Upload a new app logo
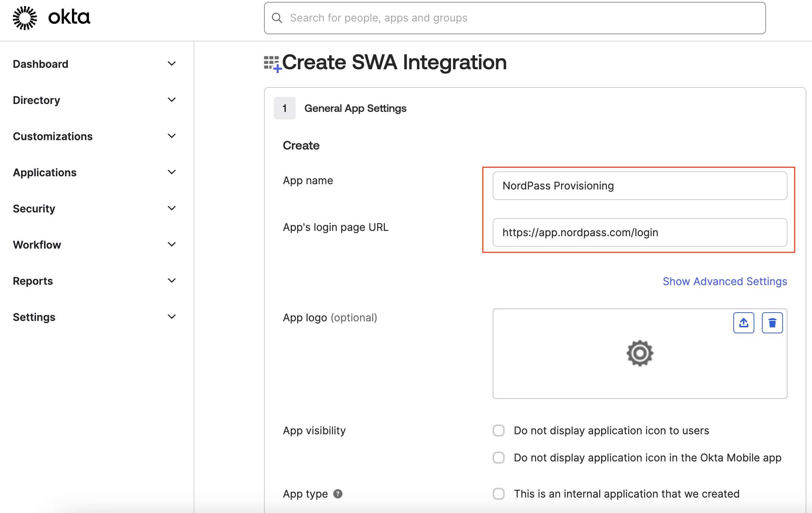The image size is (812, 513). click(x=743, y=323)
